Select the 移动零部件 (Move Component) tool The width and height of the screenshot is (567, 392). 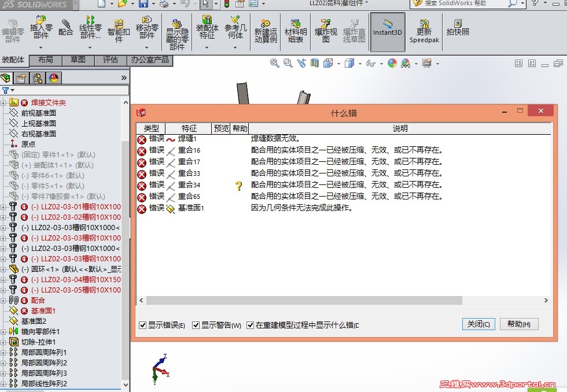(x=147, y=27)
